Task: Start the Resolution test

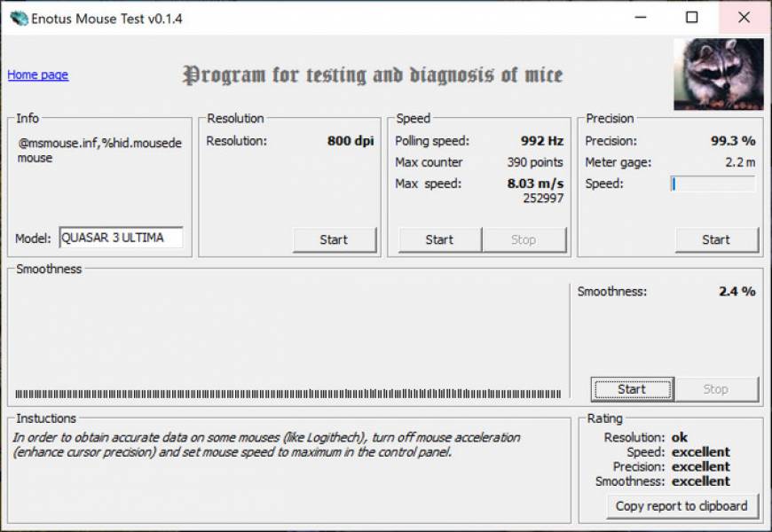Action: pos(335,239)
